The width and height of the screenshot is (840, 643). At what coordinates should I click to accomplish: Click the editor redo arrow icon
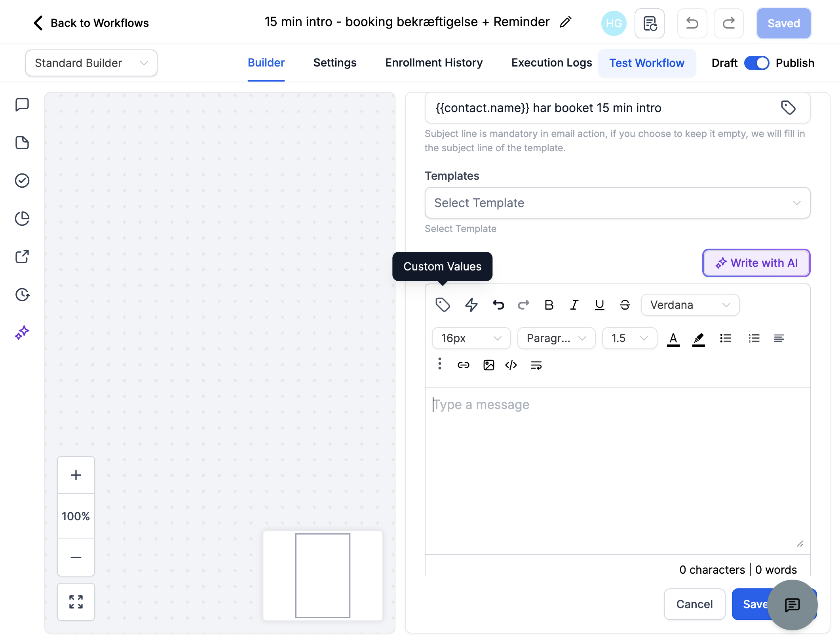click(524, 305)
